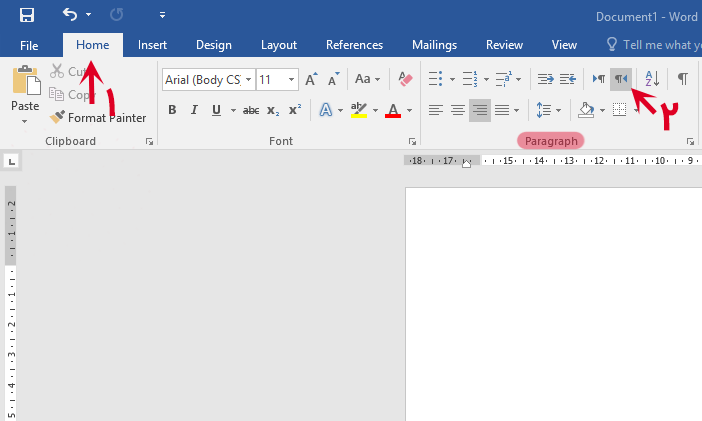Apply multilevel list formatting
The height and width of the screenshot is (421, 702).
[x=504, y=79]
